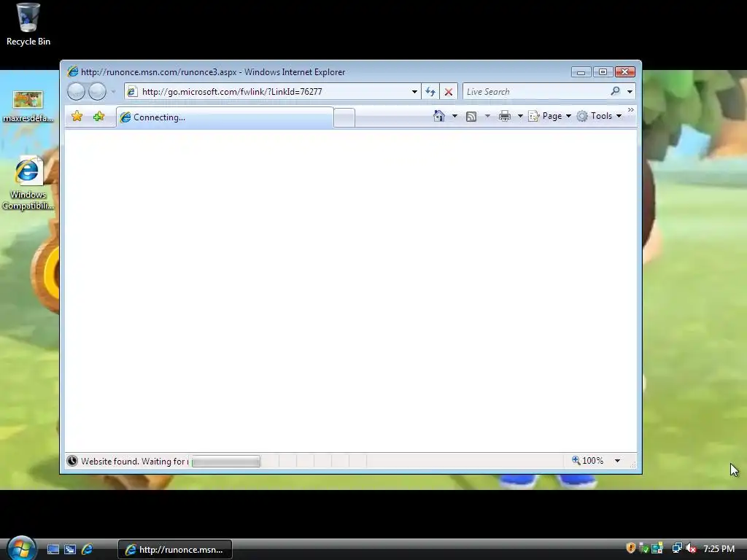
Task: Click the Windows Update tray icon
Action: [657, 548]
